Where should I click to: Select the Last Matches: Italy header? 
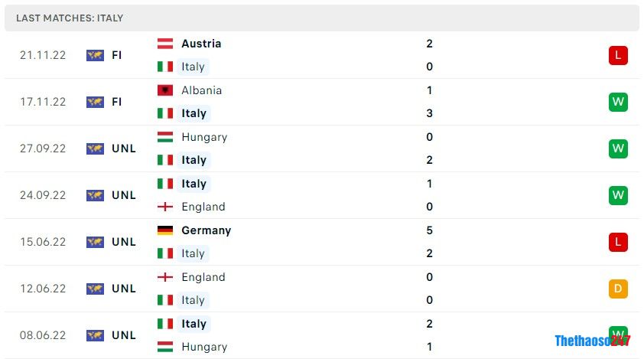tap(70, 18)
